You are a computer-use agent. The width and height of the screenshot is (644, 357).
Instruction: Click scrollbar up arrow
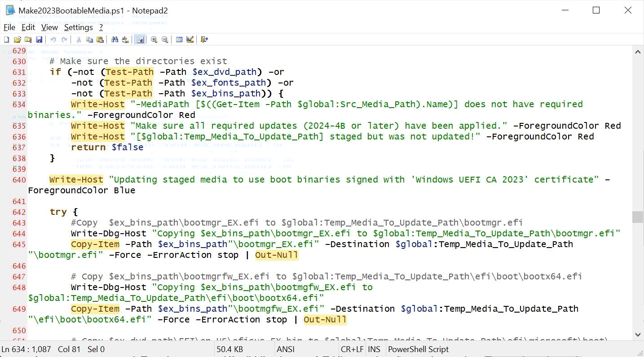coord(638,52)
